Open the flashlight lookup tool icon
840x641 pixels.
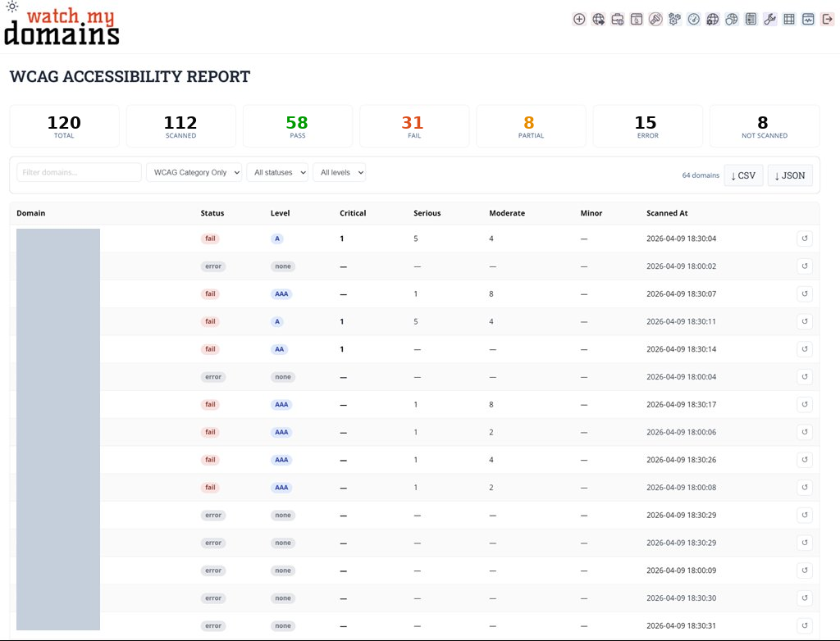tap(655, 19)
